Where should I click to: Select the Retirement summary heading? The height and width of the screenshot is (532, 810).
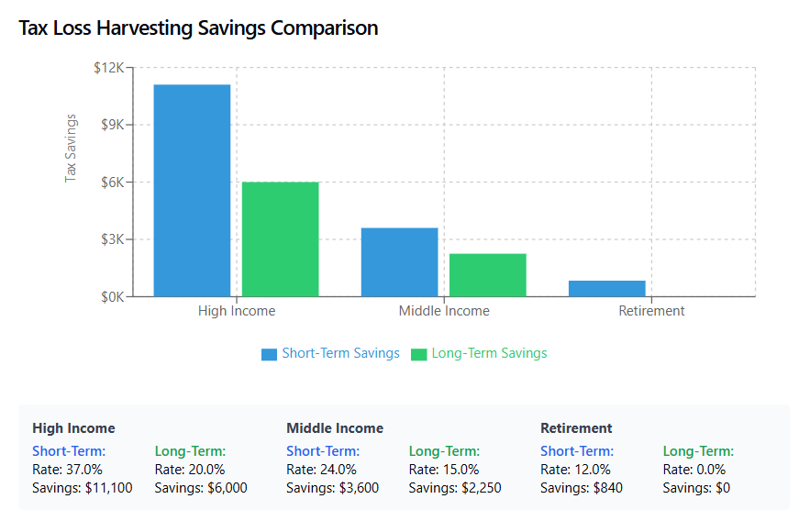coord(576,428)
